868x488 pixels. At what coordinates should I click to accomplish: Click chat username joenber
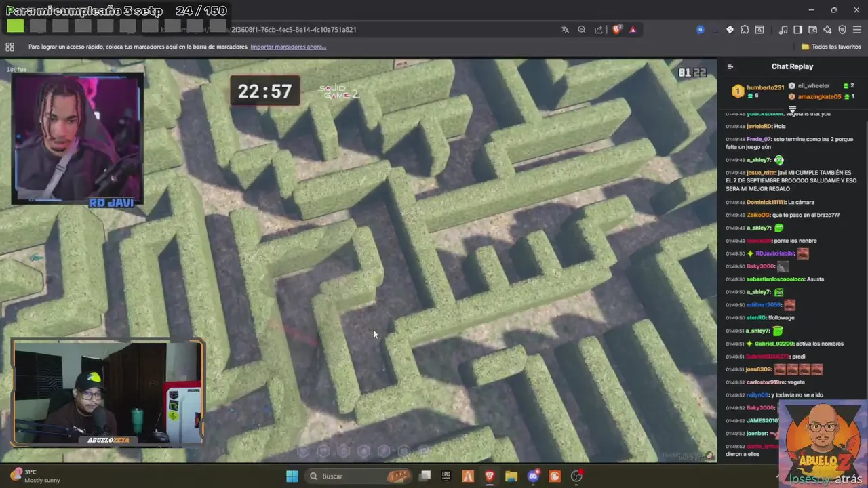(x=757, y=433)
